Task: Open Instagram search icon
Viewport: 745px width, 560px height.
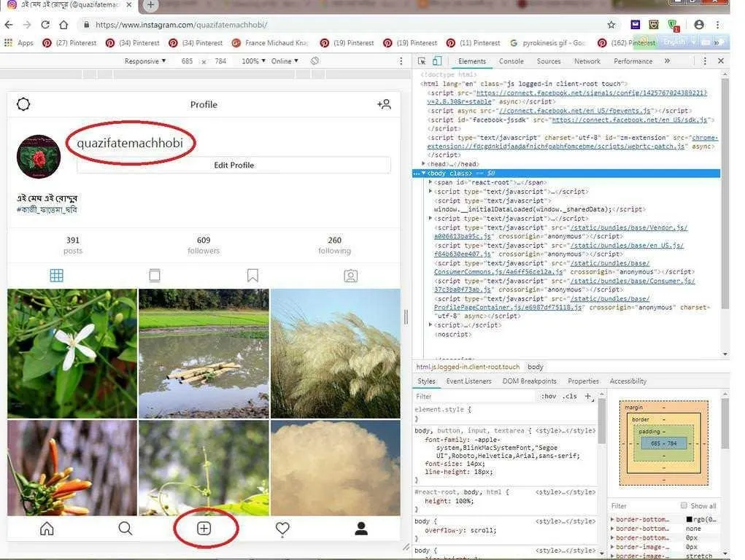Action: point(125,528)
